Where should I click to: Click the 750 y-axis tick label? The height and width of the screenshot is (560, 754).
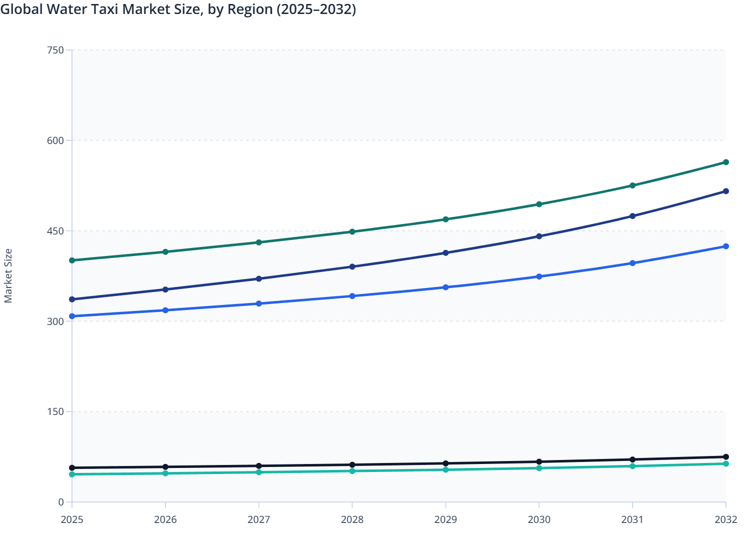point(55,50)
